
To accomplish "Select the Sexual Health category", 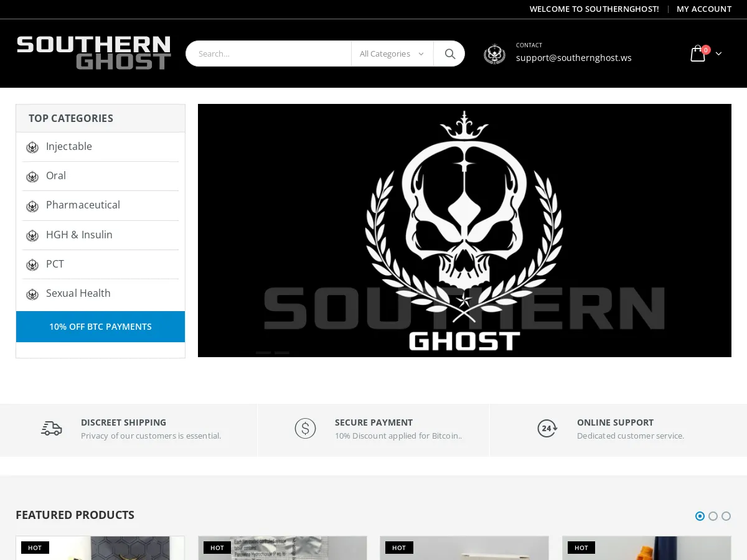I will point(78,293).
